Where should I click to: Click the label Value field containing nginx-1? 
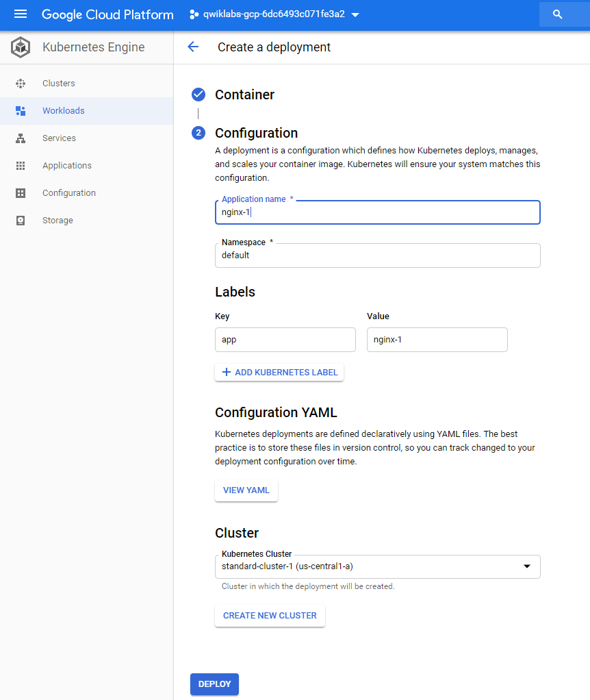[437, 340]
